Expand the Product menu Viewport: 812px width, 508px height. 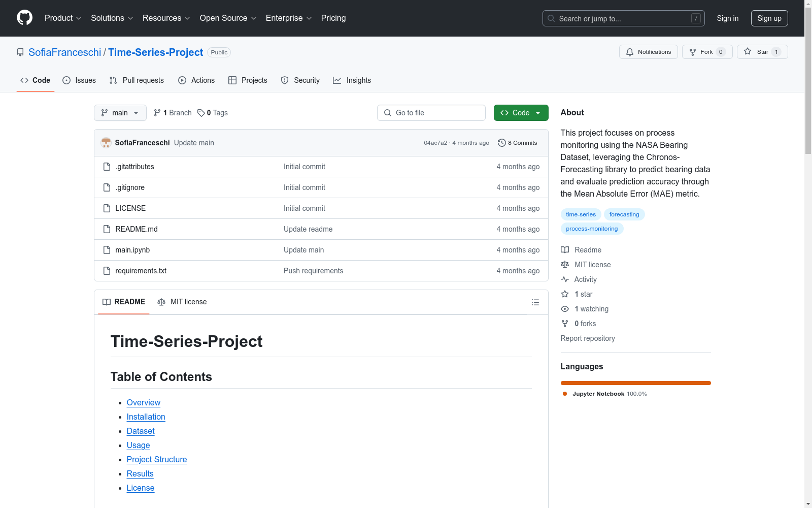tap(63, 18)
